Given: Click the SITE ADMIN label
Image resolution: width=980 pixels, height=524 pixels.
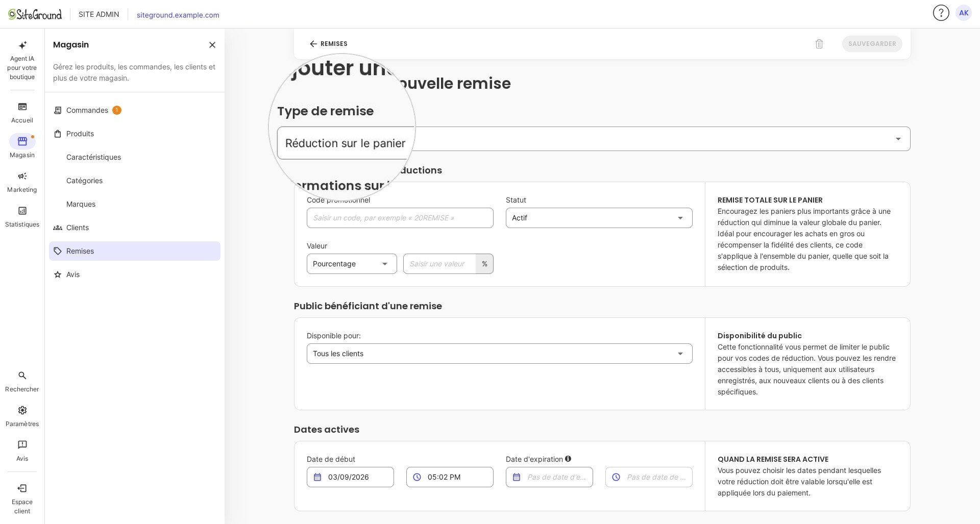Looking at the screenshot, I should click(x=99, y=14).
